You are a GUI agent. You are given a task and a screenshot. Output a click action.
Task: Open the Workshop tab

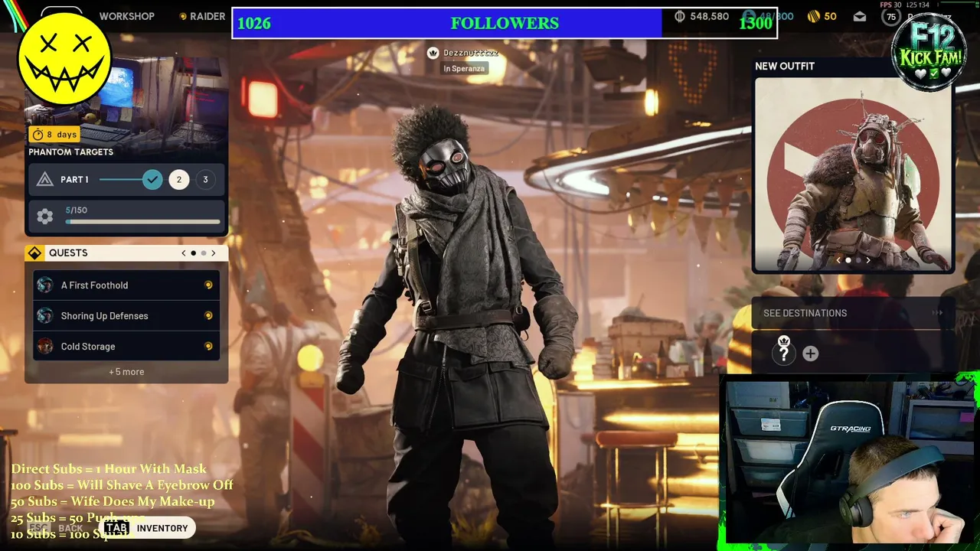[x=126, y=16]
